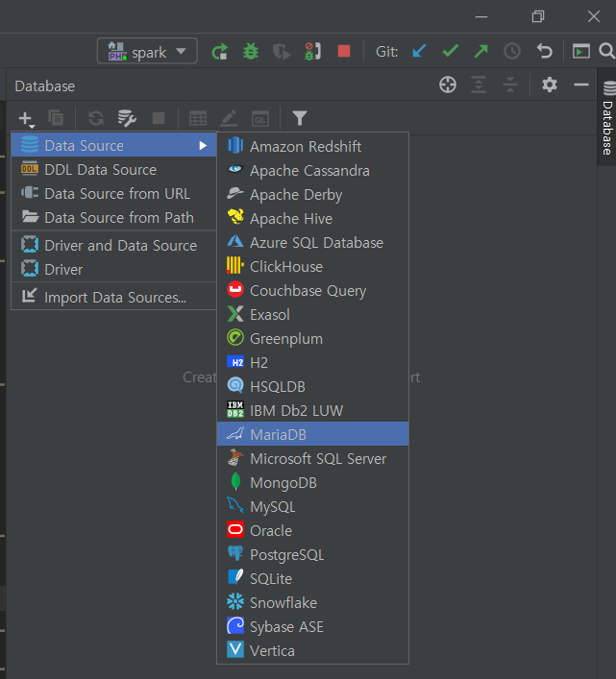
Task: Click the red Stop square button
Action: click(344, 51)
